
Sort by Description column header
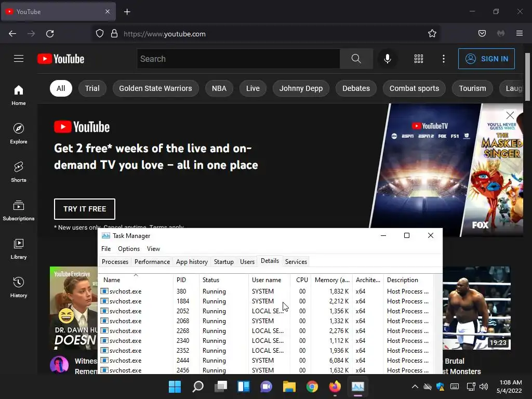pyautogui.click(x=408, y=280)
